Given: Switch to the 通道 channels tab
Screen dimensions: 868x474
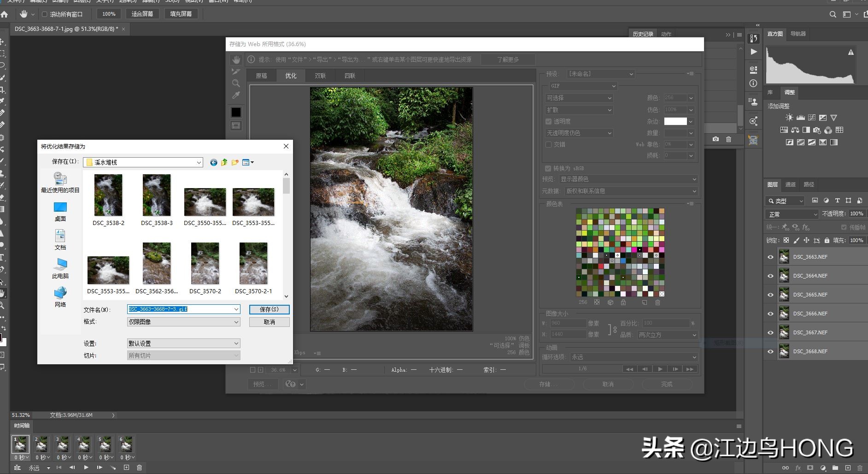Looking at the screenshot, I should (x=790, y=184).
